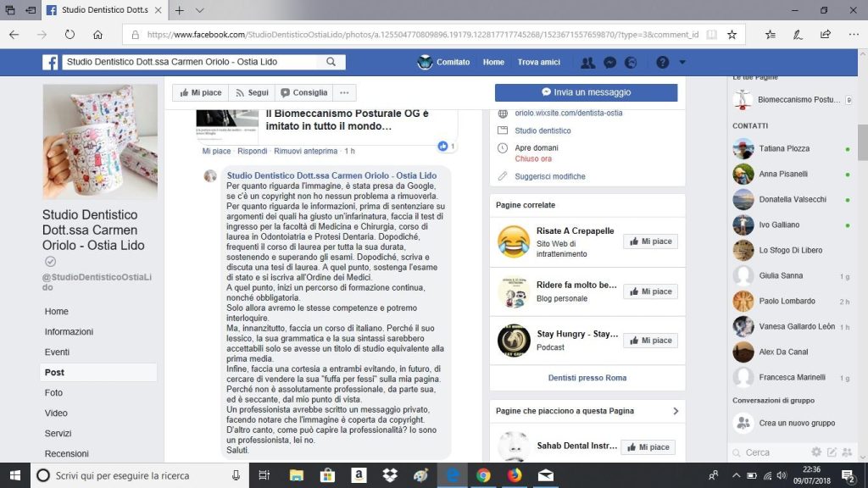868x488 pixels.
Task: Like the page with Mi piace button
Action: click(200, 92)
